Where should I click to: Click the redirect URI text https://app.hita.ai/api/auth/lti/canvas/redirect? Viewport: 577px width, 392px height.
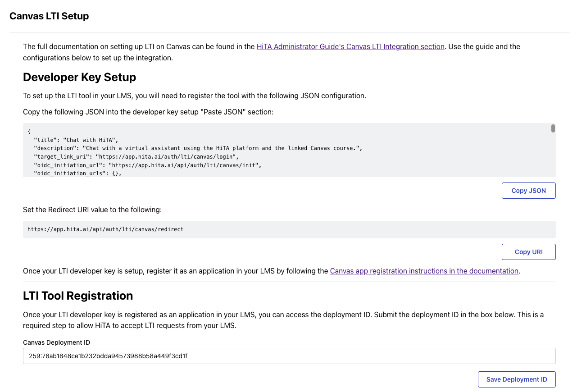[x=105, y=229]
